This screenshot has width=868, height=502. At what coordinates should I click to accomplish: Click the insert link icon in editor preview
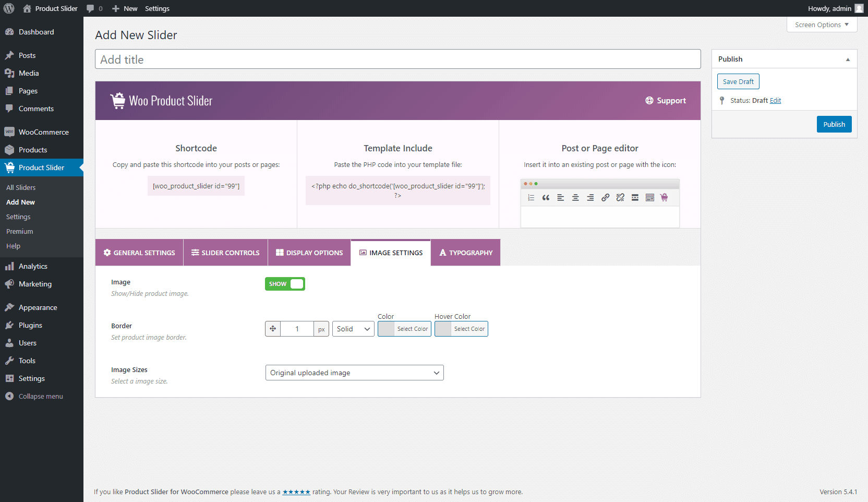point(605,197)
